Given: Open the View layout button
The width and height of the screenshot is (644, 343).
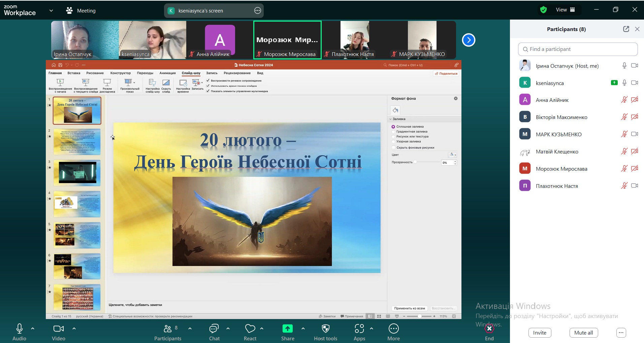Looking at the screenshot, I should [566, 10].
